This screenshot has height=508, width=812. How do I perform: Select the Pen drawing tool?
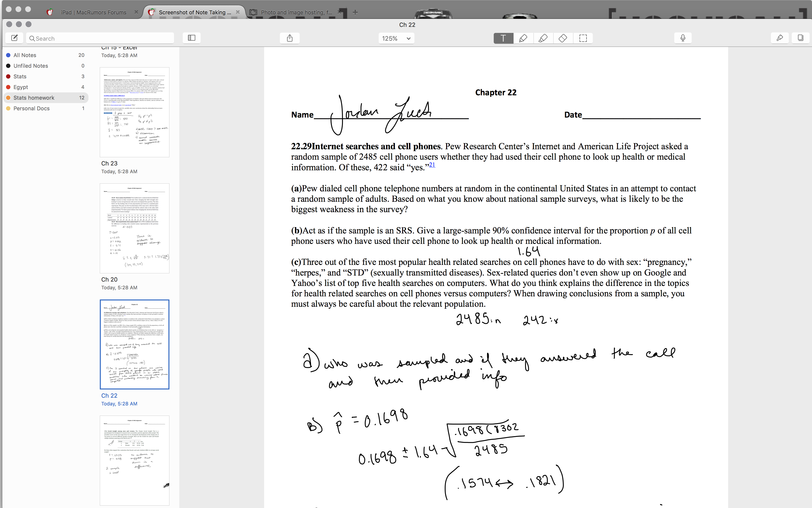[x=523, y=38]
